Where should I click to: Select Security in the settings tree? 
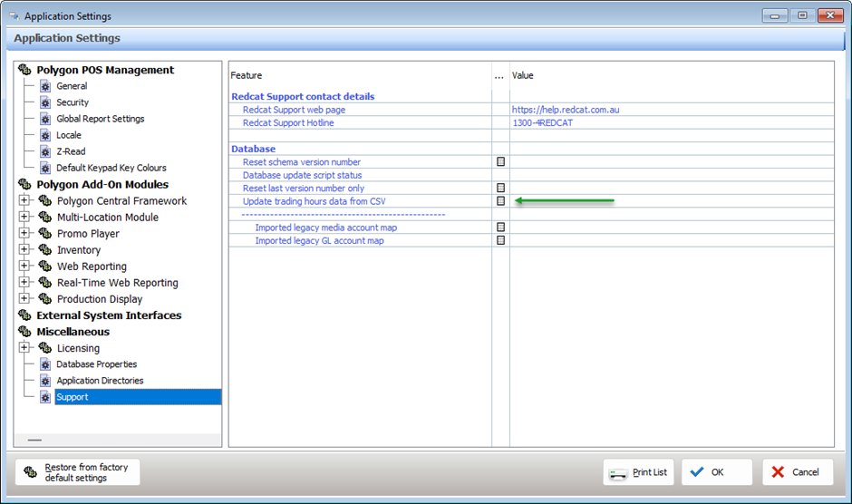(x=73, y=102)
